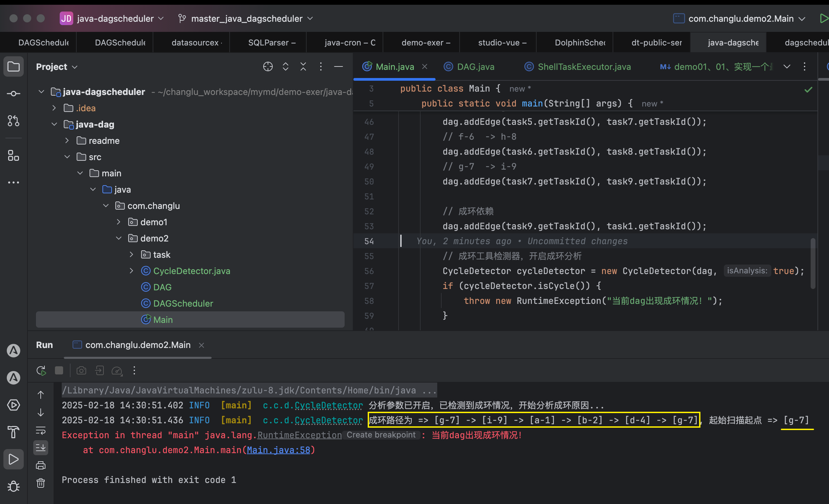Clear console output with trash icon
The height and width of the screenshot is (504, 829).
pyautogui.click(x=41, y=483)
